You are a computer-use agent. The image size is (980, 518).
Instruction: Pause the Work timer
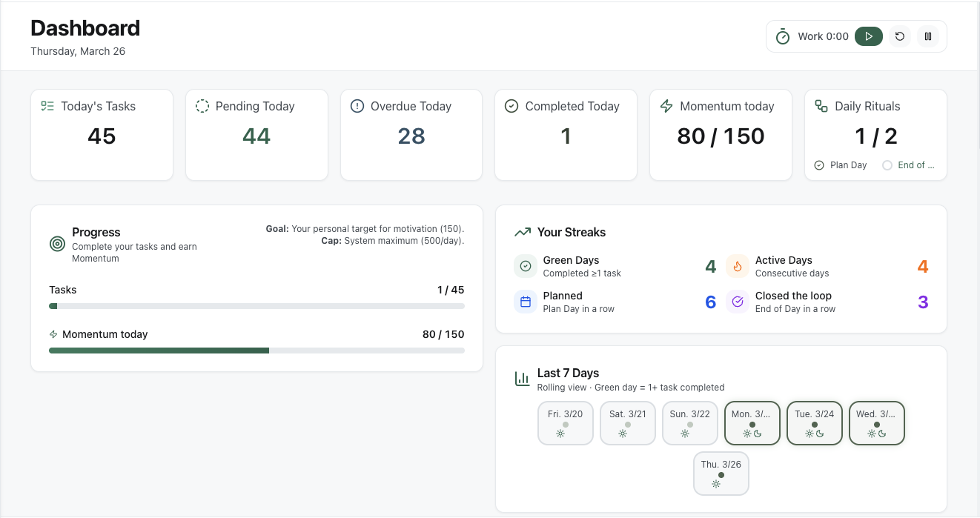[928, 36]
